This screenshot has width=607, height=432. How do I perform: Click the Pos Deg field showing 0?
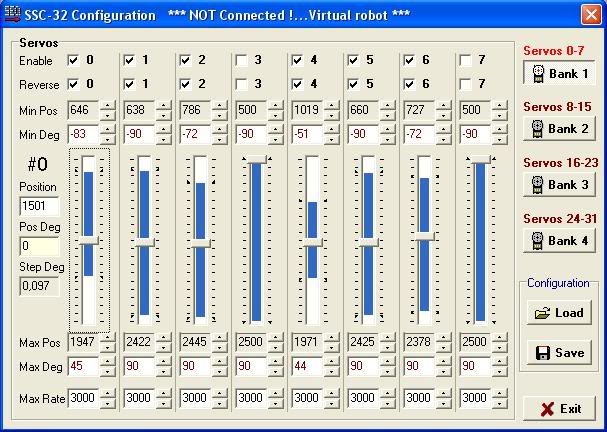pyautogui.click(x=39, y=246)
